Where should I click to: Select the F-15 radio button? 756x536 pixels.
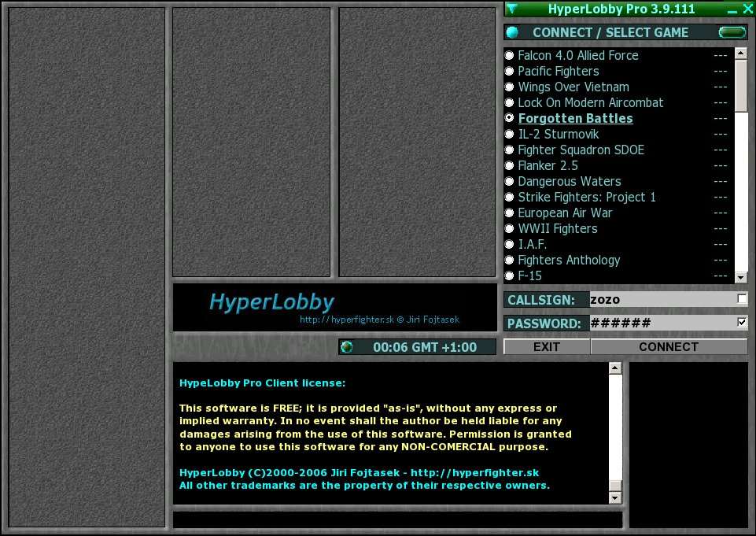pos(509,276)
